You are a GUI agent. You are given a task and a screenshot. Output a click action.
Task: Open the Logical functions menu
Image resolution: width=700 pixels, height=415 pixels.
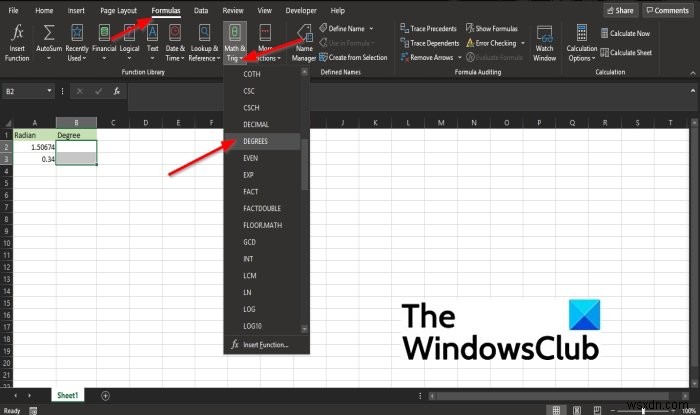pos(129,43)
